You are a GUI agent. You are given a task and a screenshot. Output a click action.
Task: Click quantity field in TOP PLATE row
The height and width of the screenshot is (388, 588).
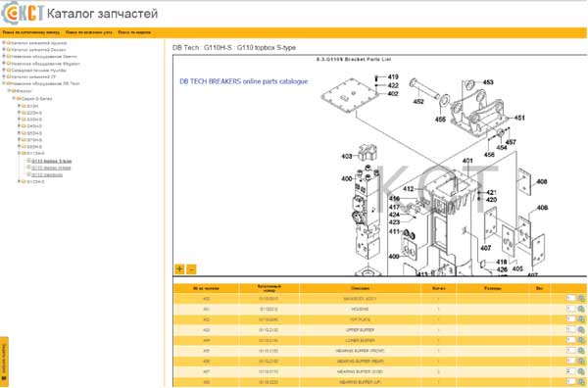pos(570,319)
